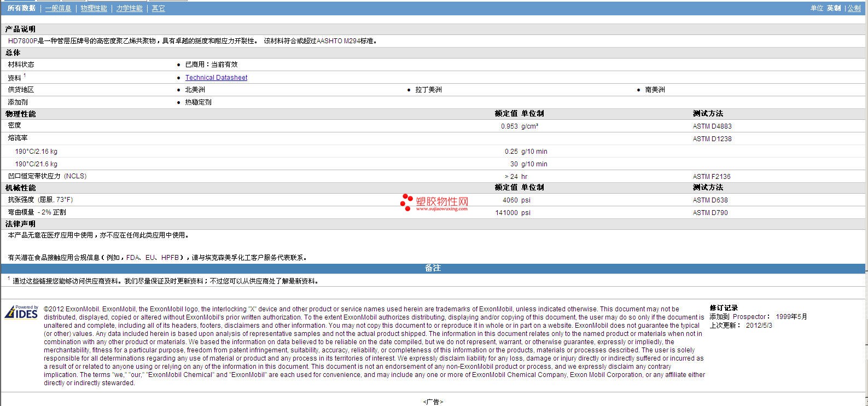Go to the 力学性能 tab
The width and height of the screenshot is (868, 406).
click(x=129, y=8)
